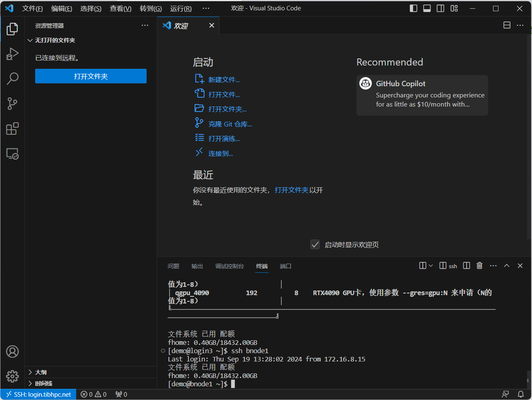Open title bar overflow menu ellipsis
This screenshot has height=400, width=532.
coord(206,8)
